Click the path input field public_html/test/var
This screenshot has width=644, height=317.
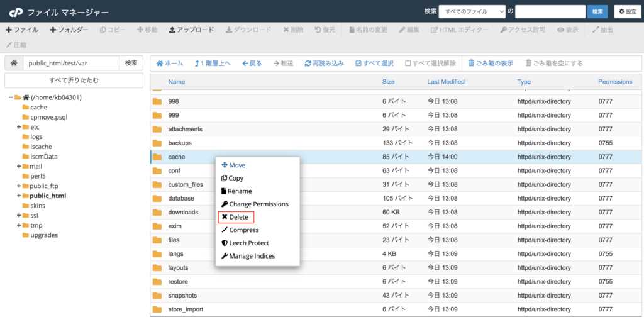tap(70, 63)
